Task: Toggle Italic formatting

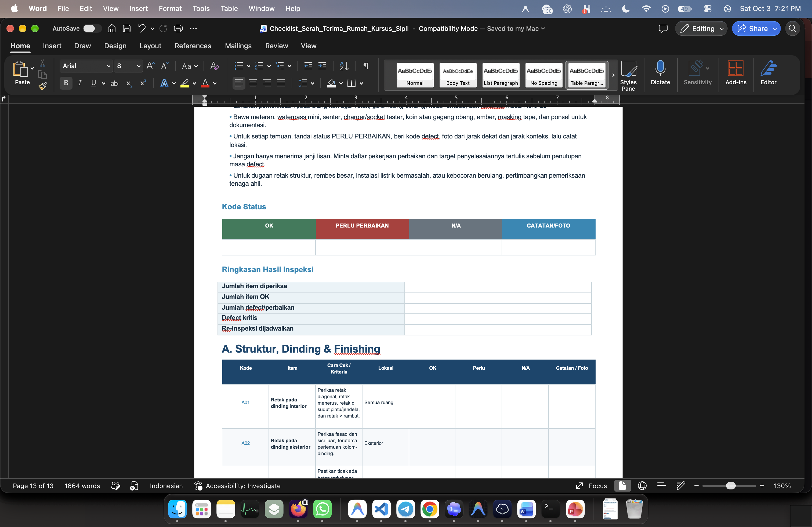Action: 79,83
